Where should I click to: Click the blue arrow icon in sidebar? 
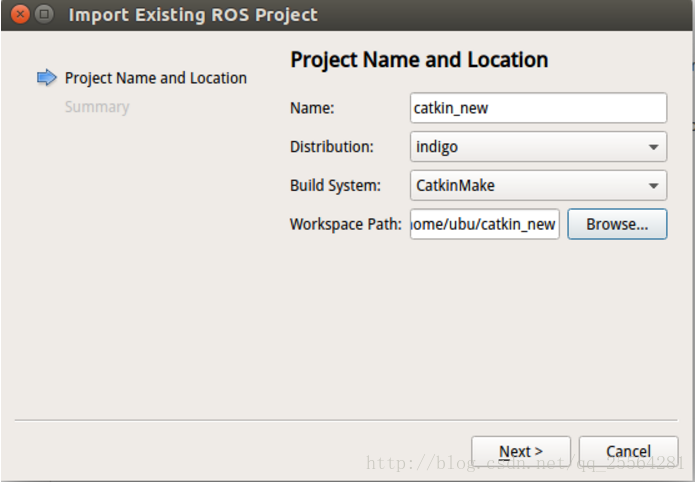pos(47,78)
